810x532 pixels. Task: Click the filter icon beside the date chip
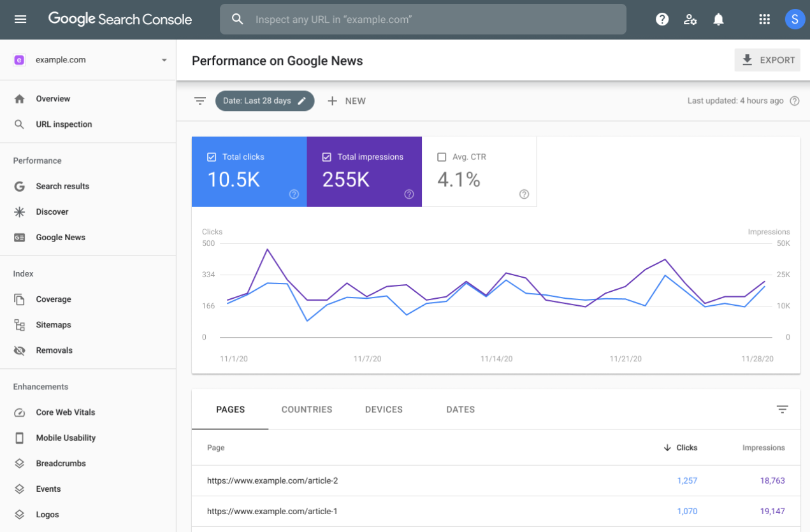200,101
